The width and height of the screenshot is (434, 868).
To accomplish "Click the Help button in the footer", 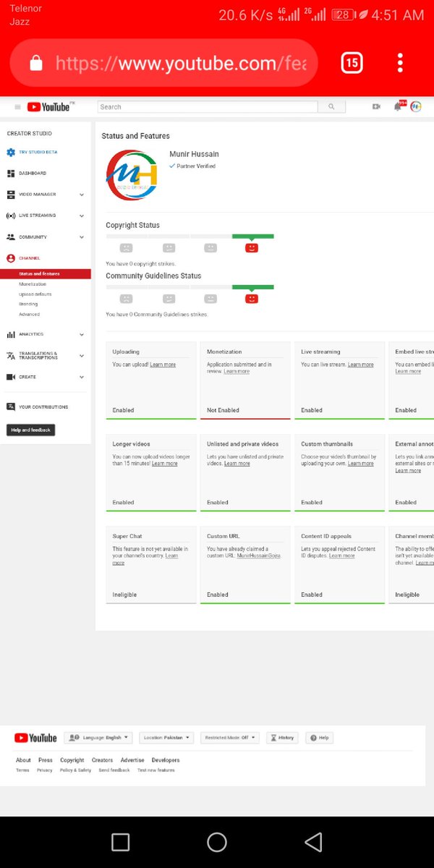I will coord(319,738).
